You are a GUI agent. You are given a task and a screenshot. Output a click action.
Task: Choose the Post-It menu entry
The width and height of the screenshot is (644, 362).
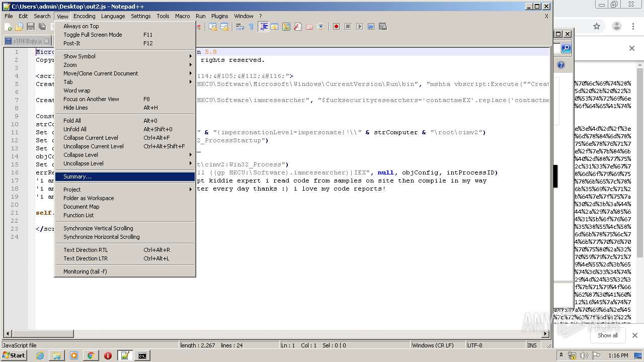pyautogui.click(x=125, y=43)
